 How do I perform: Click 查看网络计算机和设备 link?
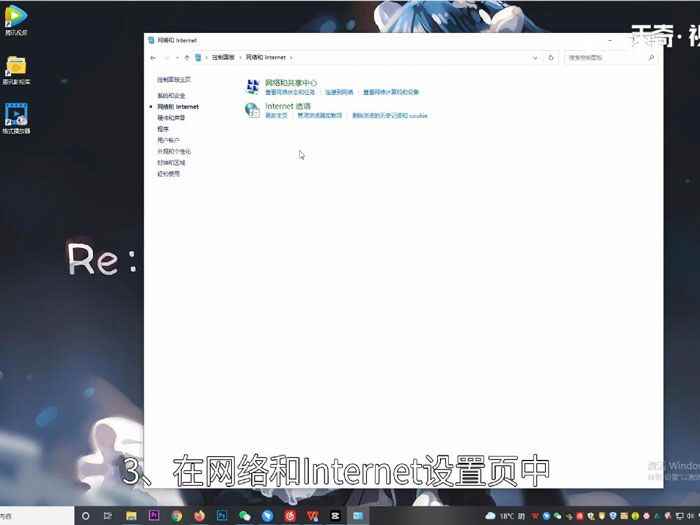point(391,92)
